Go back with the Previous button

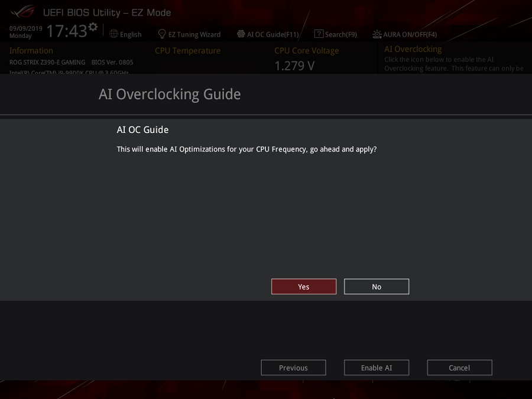293,368
